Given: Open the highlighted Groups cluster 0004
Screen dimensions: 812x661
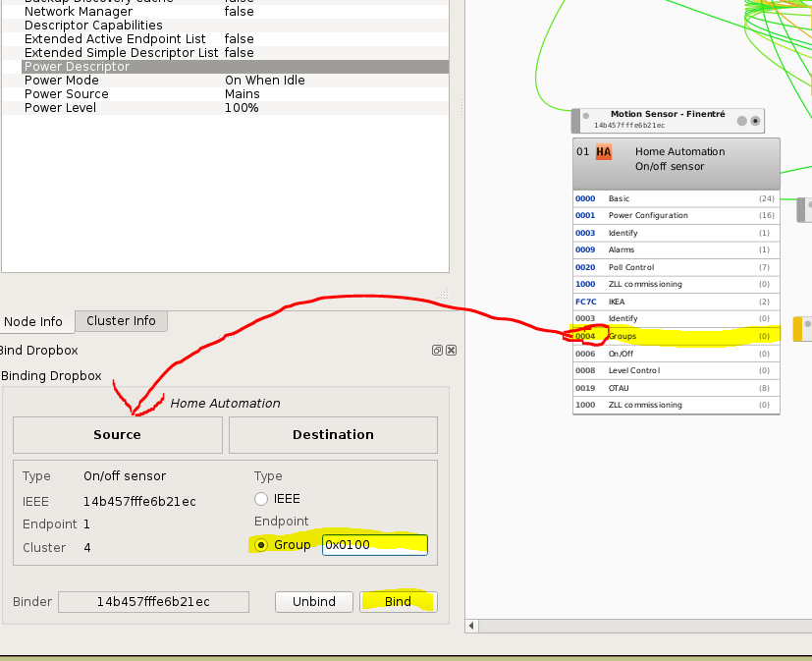Looking at the screenshot, I should 668,336.
